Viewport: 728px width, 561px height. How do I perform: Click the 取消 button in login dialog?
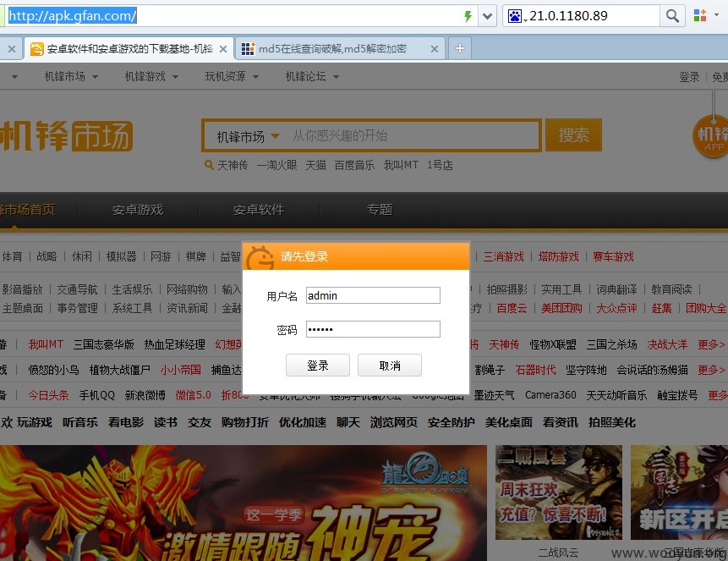click(x=390, y=366)
